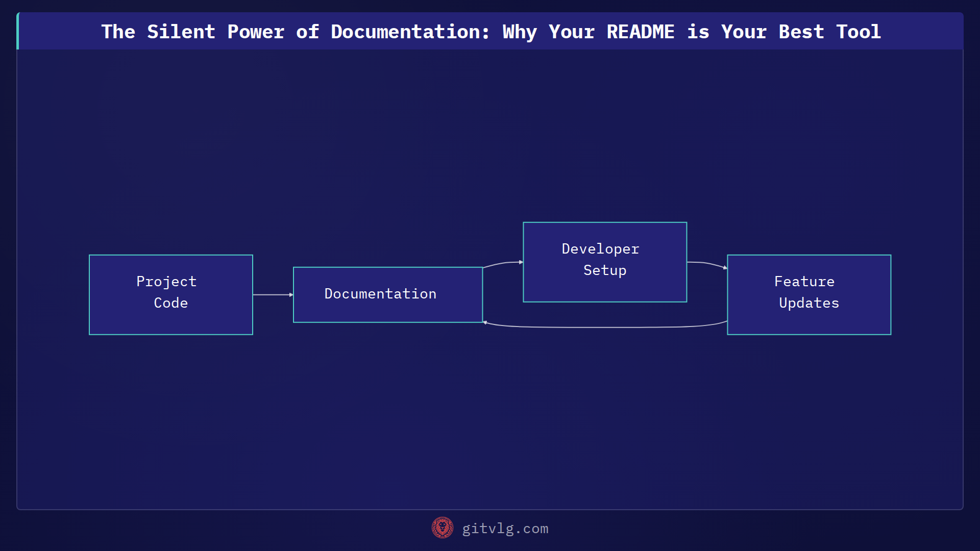The image size is (980, 551).
Task: Click the Developer Setup box
Action: (605, 262)
